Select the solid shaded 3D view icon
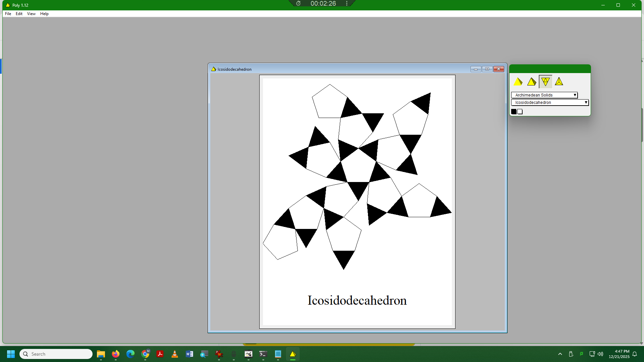This screenshot has height=362, width=644. [518, 81]
